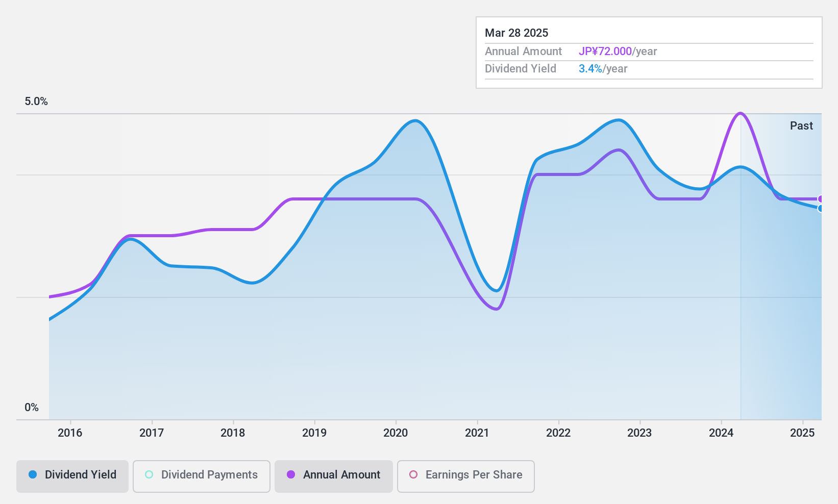838x504 pixels.
Task: Click the Dividend Yield tooltip label
Action: coord(521,69)
